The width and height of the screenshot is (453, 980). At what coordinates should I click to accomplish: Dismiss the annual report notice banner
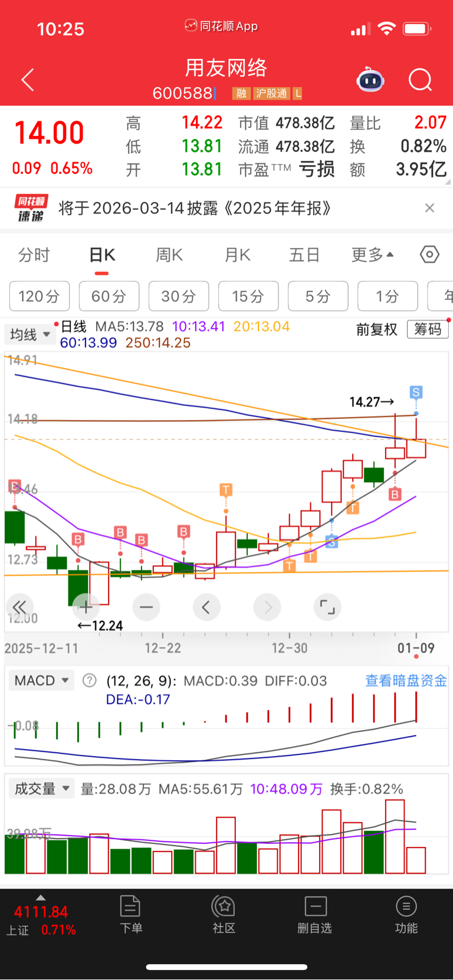click(x=429, y=207)
